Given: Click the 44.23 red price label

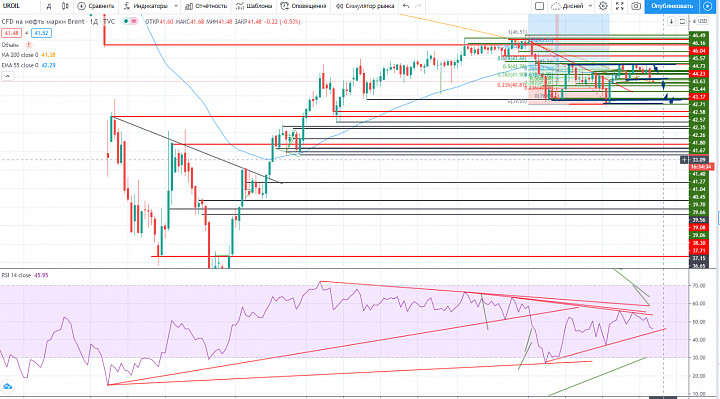Looking at the screenshot, I should point(699,73).
